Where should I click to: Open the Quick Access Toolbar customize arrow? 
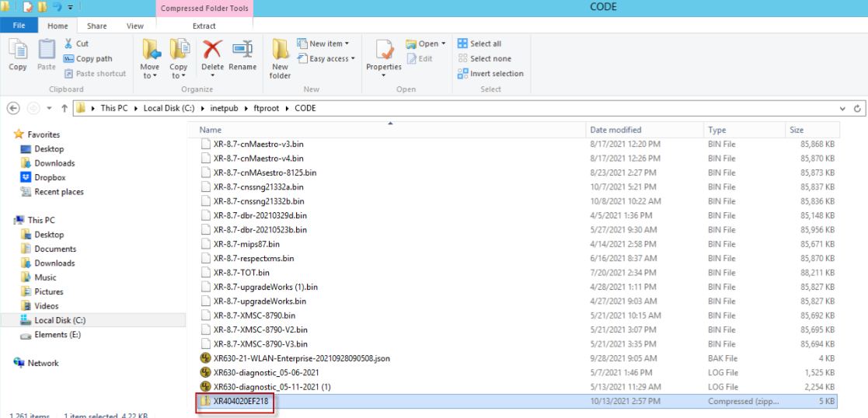(x=70, y=7)
